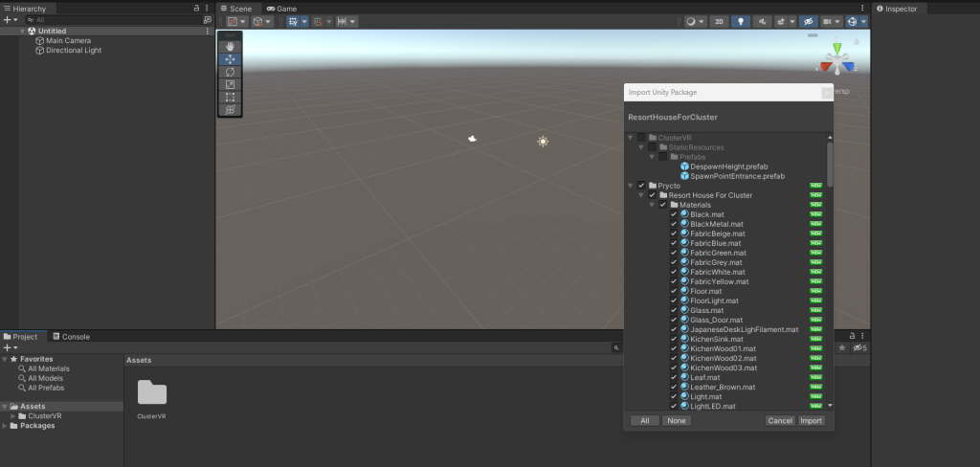The image size is (980, 467).
Task: Select the Rotate tool
Action: click(230, 72)
